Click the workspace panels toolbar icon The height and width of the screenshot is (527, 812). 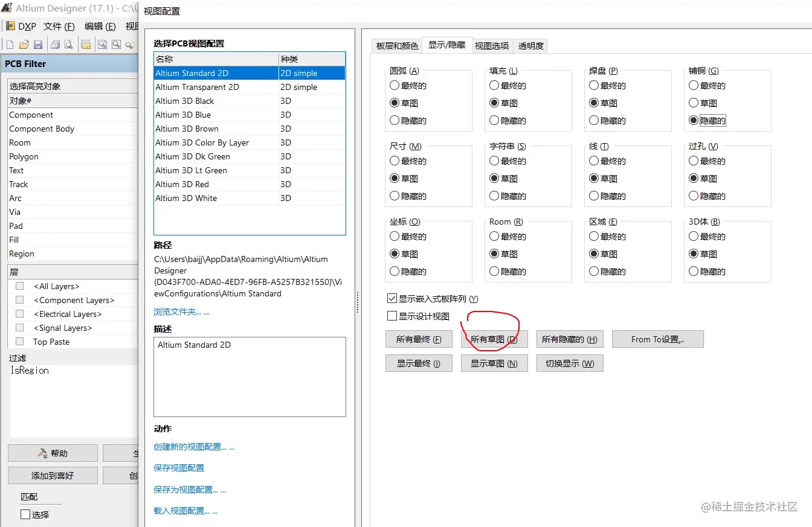click(86, 45)
